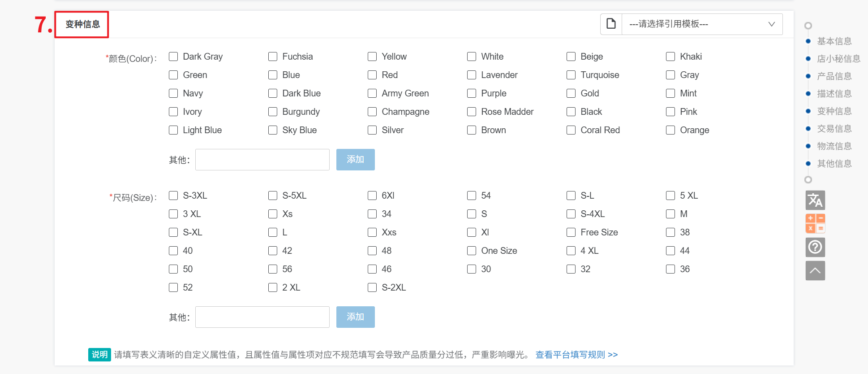Screen dimensions: 868x374
Task: Click the help question mark icon
Action: tap(815, 247)
